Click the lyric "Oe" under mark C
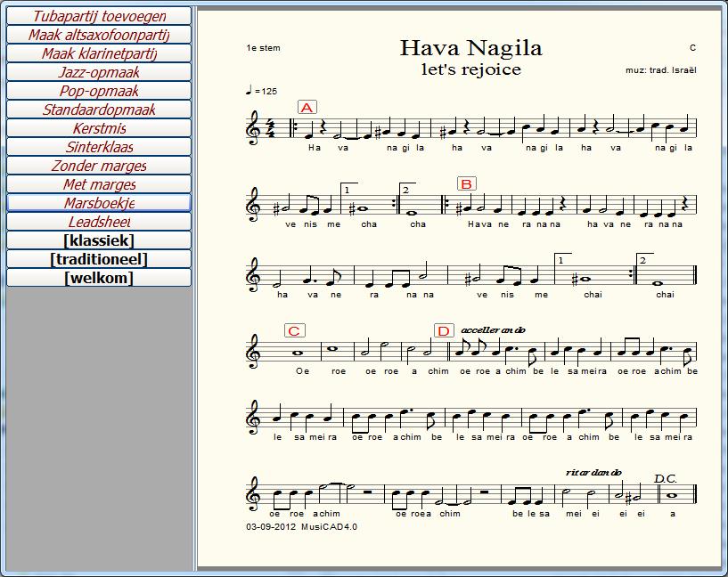Image resolution: width=728 pixels, height=577 pixels. pos(302,371)
